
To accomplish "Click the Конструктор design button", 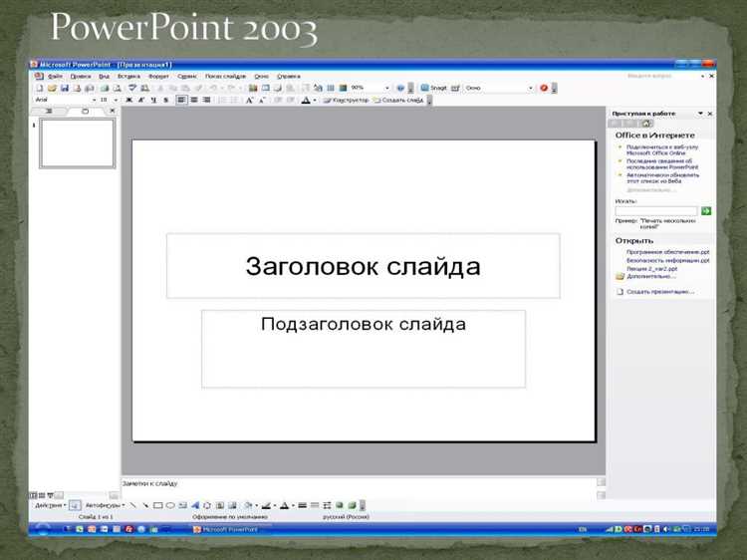I will point(347,100).
